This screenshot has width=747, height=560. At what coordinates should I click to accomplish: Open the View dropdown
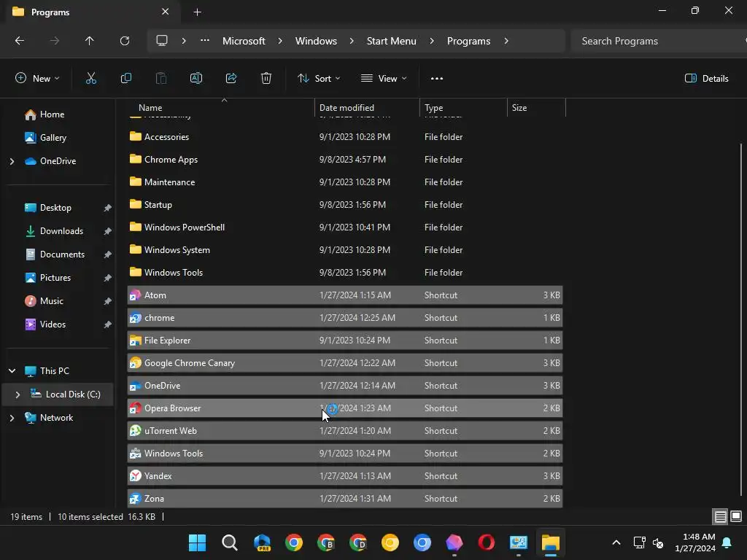coord(384,79)
